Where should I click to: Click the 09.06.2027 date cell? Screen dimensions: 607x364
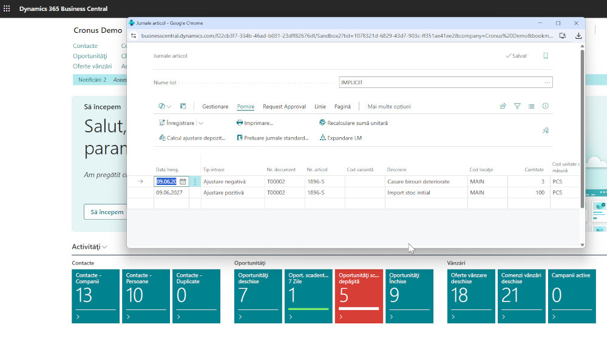point(171,193)
